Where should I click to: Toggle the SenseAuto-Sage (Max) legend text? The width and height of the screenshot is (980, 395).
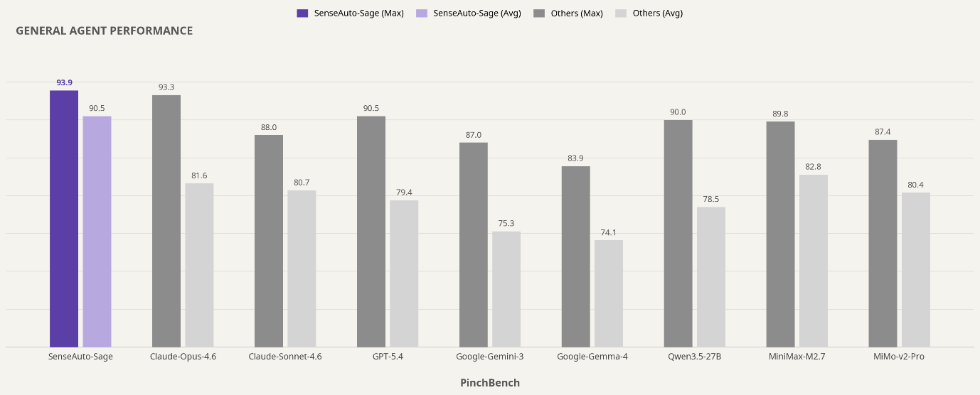[358, 13]
